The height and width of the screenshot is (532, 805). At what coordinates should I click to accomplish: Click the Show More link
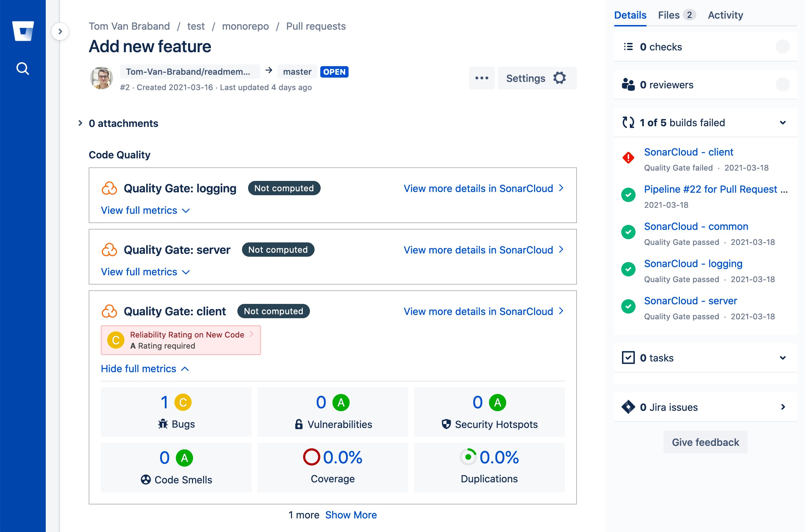coord(351,515)
